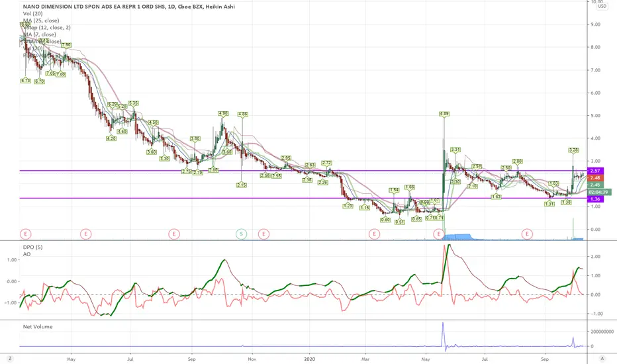Click the 0.51 pivot low label
Screen dimensions: 617x364
400,222
